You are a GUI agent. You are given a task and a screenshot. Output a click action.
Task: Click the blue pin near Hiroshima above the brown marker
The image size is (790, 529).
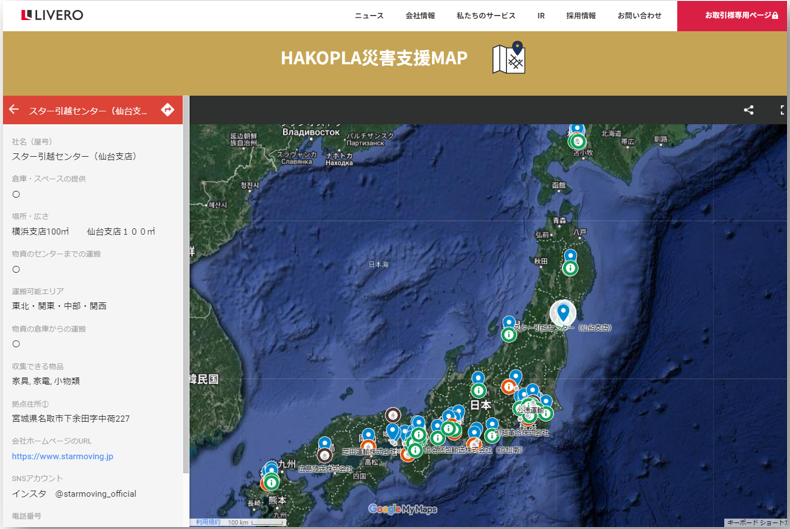(325, 443)
